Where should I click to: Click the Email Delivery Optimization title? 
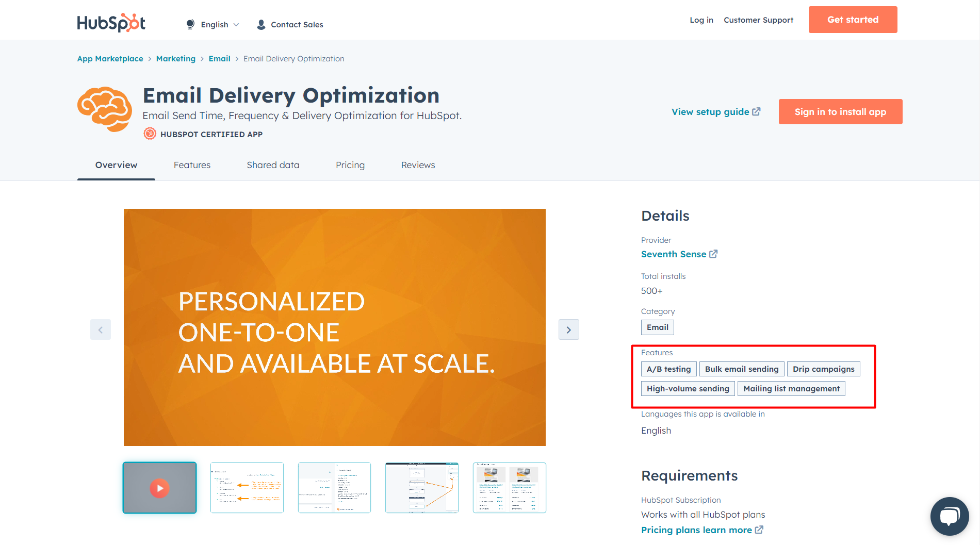[x=291, y=95]
